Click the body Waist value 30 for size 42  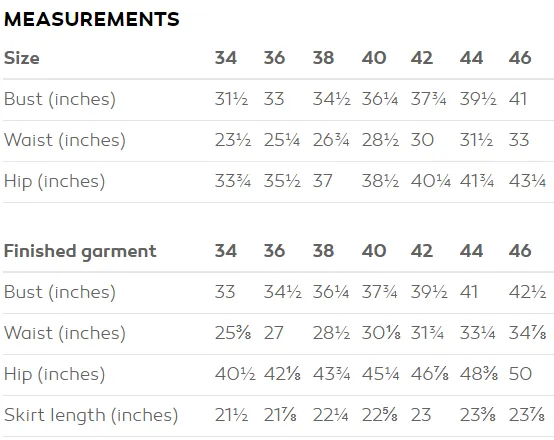coord(422,140)
